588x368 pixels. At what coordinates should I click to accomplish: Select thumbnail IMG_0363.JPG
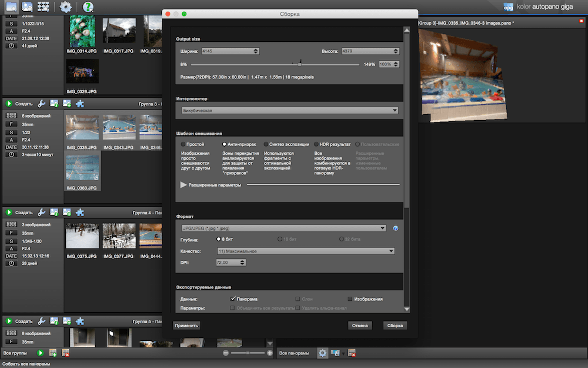tap(82, 168)
